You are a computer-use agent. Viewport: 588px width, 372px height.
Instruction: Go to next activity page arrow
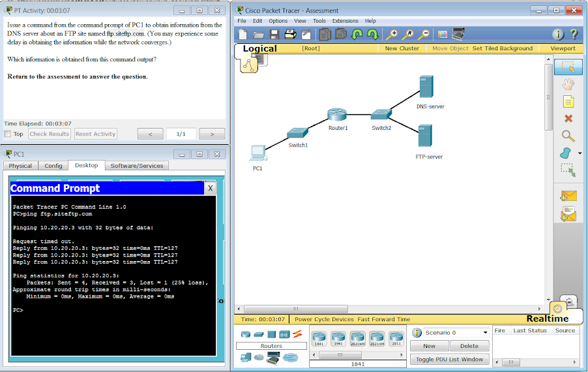(x=212, y=134)
